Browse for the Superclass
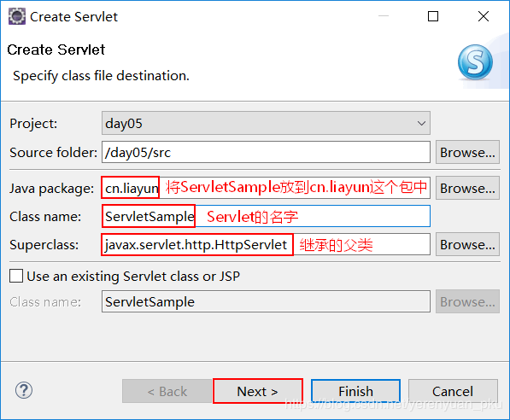 point(467,244)
